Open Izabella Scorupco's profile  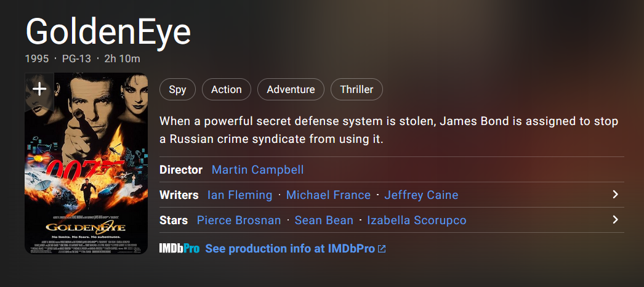416,220
